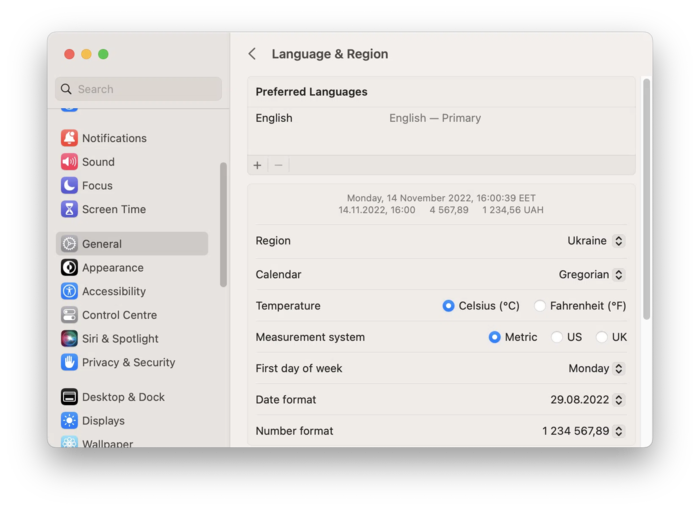Click the Siri & Spotlight icon
700x510 pixels.
click(x=69, y=339)
